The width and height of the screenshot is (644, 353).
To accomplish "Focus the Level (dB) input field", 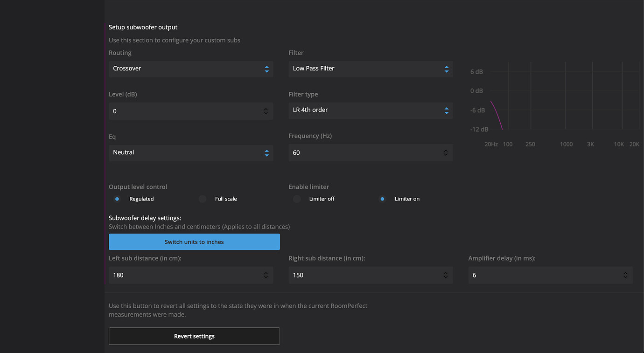I will coord(184,111).
